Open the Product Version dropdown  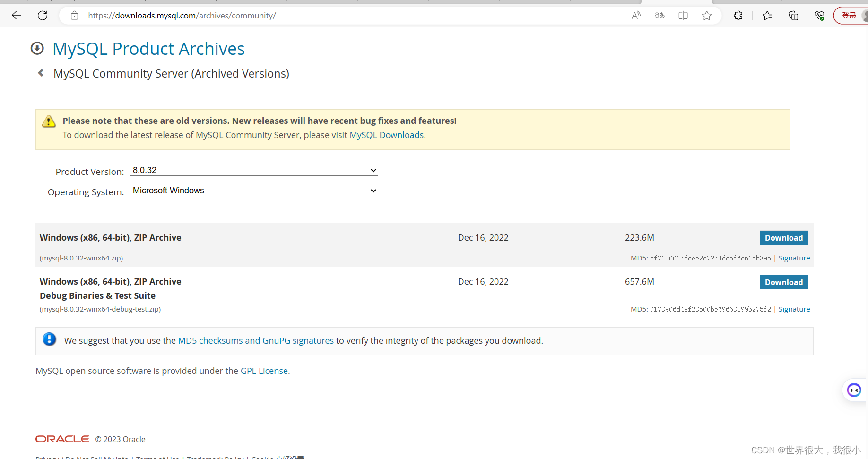(x=253, y=170)
